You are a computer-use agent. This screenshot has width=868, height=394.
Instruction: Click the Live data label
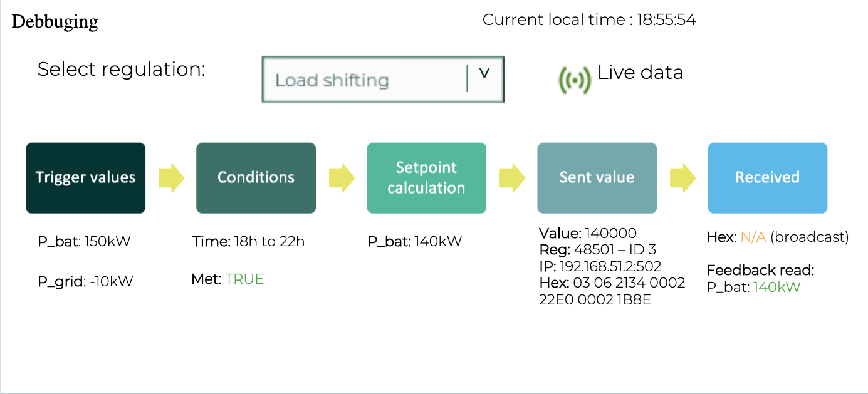pyautogui.click(x=640, y=73)
